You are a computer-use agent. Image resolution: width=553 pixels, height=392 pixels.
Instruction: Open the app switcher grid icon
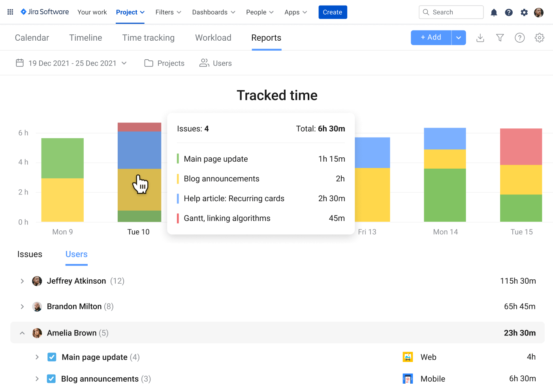[10, 12]
